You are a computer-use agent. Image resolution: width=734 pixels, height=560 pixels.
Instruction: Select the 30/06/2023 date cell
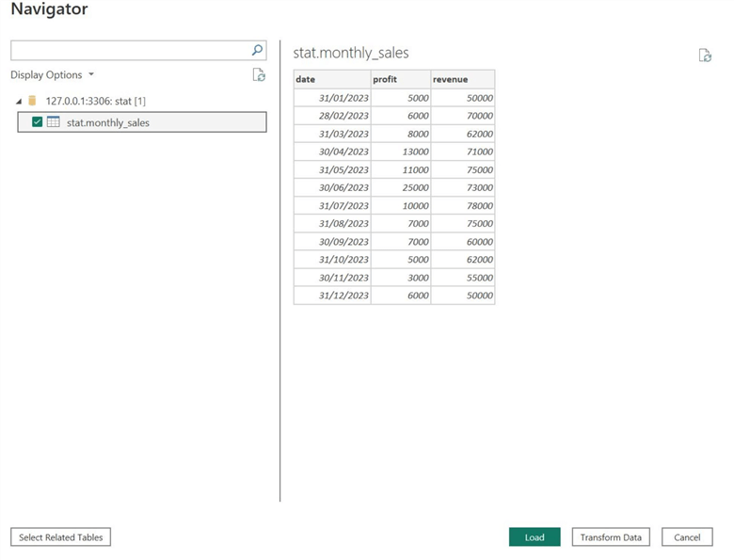343,188
